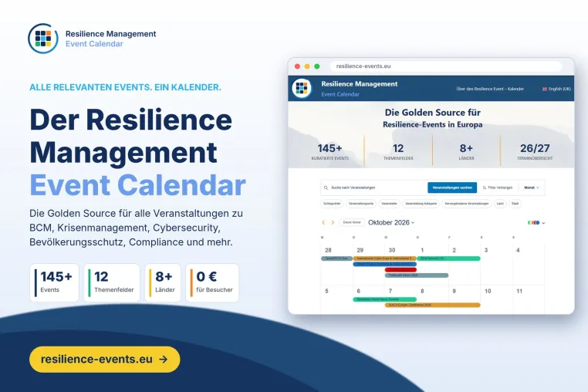Image resolution: width=588 pixels, height=392 pixels.
Task: Open the ISACA Europe Conference 2026 event bar
Action: pyautogui.click(x=432, y=305)
